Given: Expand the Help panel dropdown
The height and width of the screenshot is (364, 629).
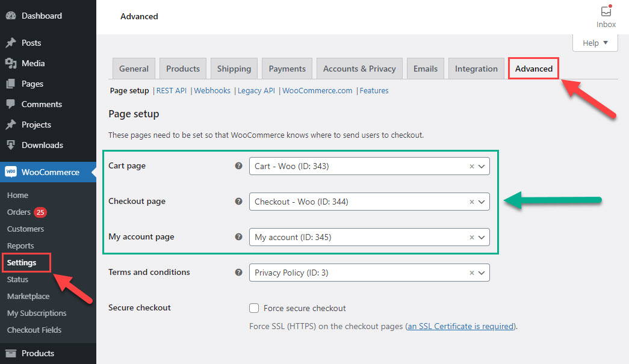Looking at the screenshot, I should pos(595,43).
